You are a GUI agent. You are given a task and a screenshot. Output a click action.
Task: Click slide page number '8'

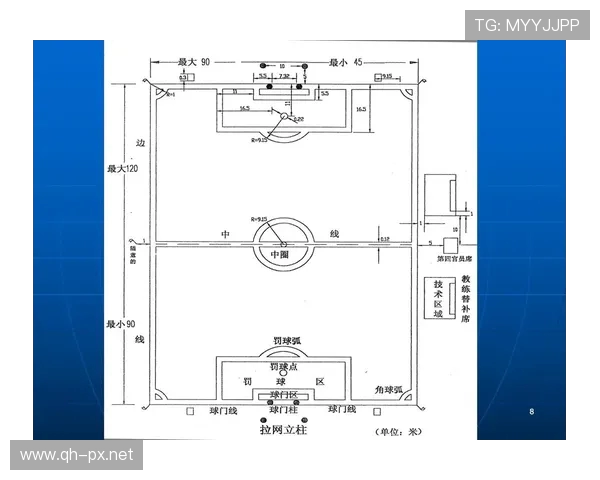[x=532, y=411]
